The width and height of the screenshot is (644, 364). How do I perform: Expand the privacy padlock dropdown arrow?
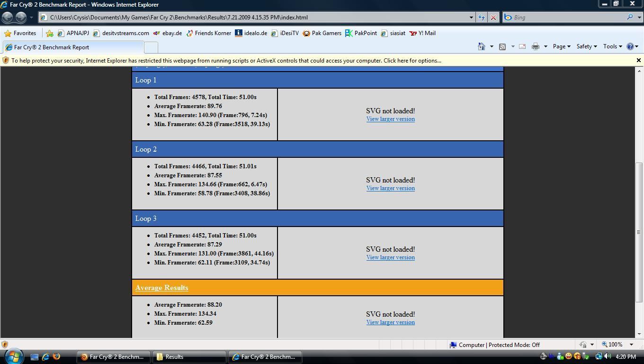click(592, 345)
